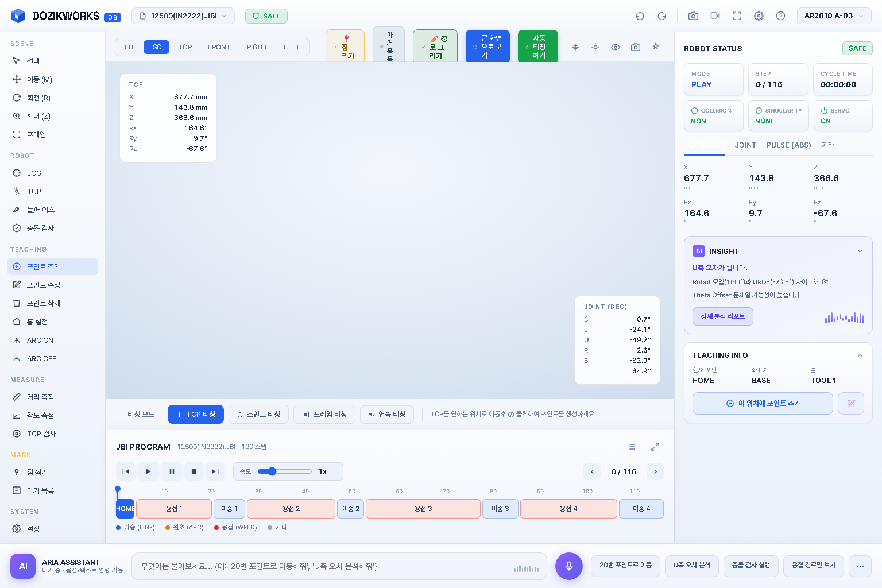Open 거리 측정 measurement tool
The height and width of the screenshot is (588, 882).
pyautogui.click(x=52, y=397)
